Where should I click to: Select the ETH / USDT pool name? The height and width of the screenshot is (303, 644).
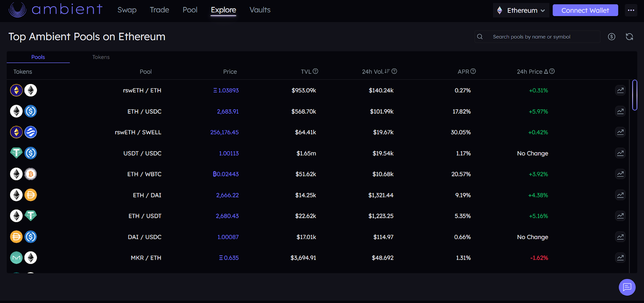pos(145,216)
